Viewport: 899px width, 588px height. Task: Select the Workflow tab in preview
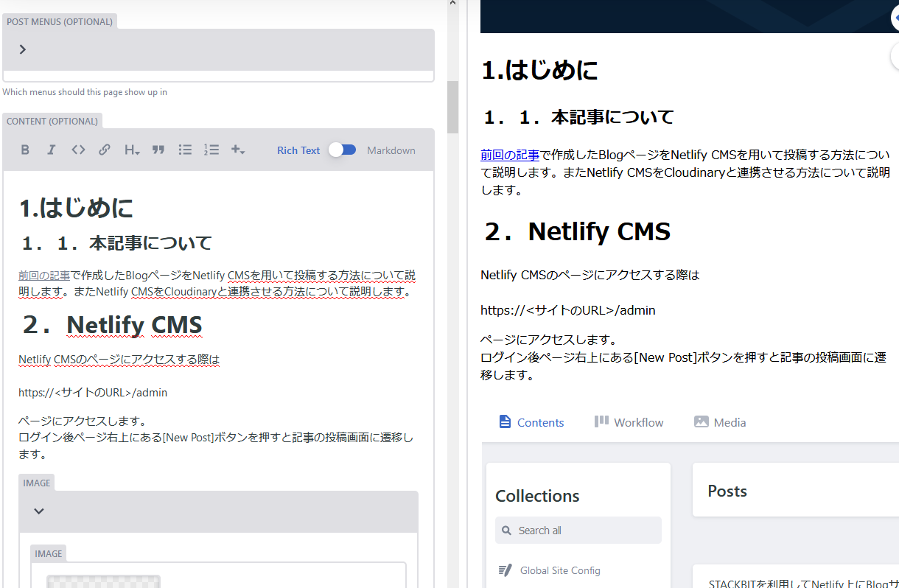[x=629, y=422]
